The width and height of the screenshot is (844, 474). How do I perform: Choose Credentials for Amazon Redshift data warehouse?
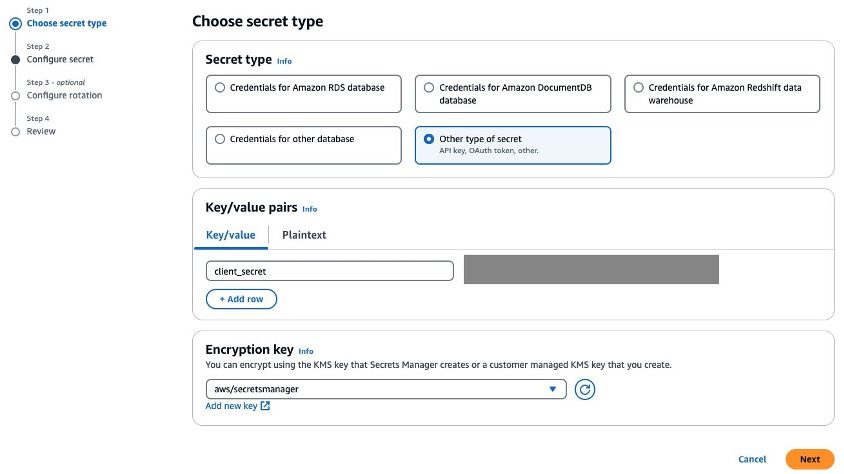[722, 94]
